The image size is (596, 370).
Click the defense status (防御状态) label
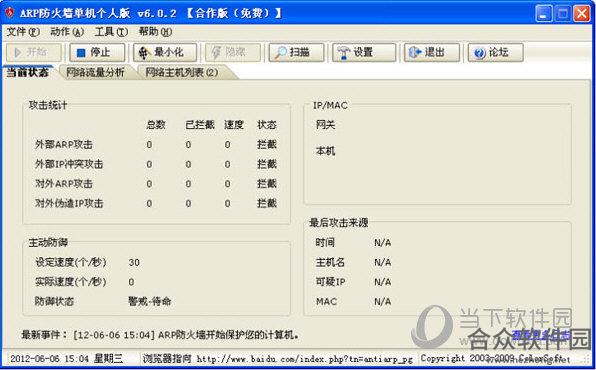click(x=54, y=302)
